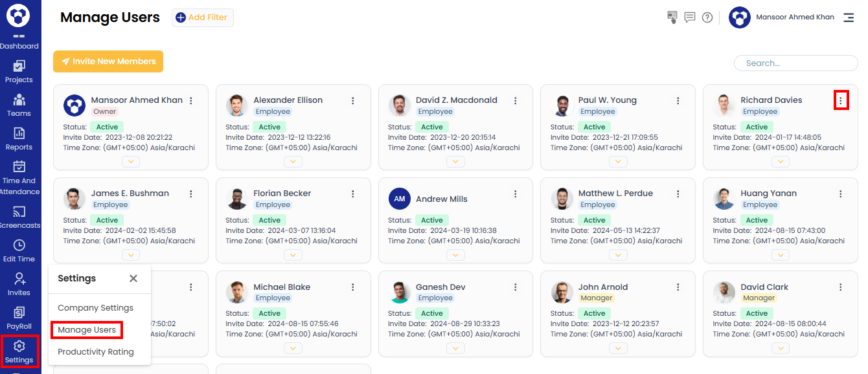Select Company Settings in Settings menu

[95, 308]
